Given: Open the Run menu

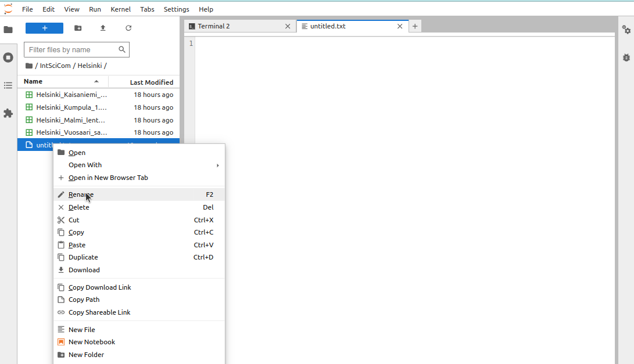Looking at the screenshot, I should [x=95, y=9].
